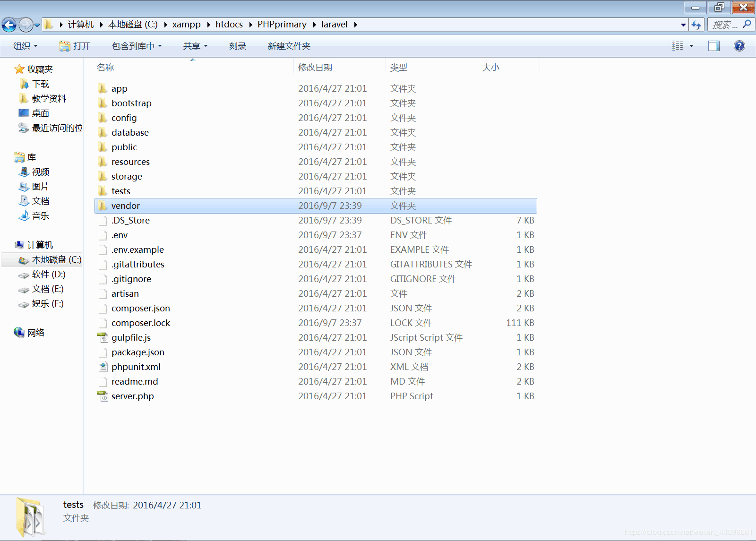The height and width of the screenshot is (541, 756).
Task: Open the 共享 menu
Action: [195, 46]
